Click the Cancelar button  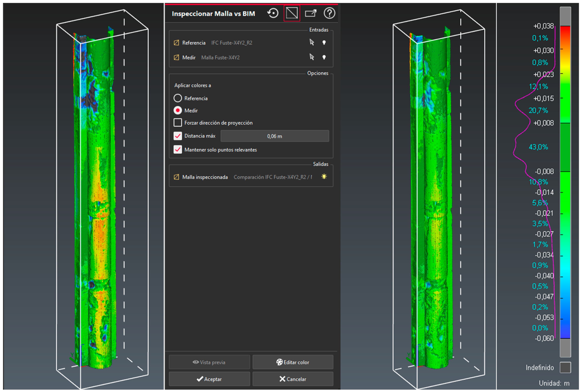pos(292,379)
